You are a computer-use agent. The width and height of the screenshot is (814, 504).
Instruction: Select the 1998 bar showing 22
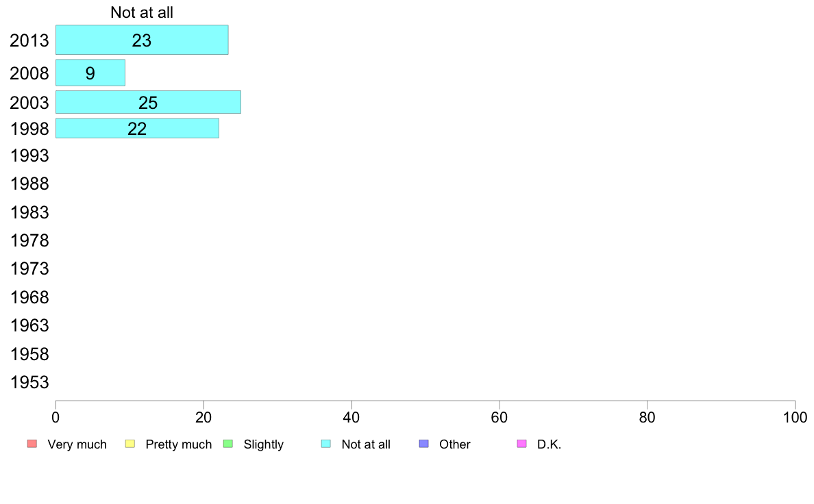137,128
